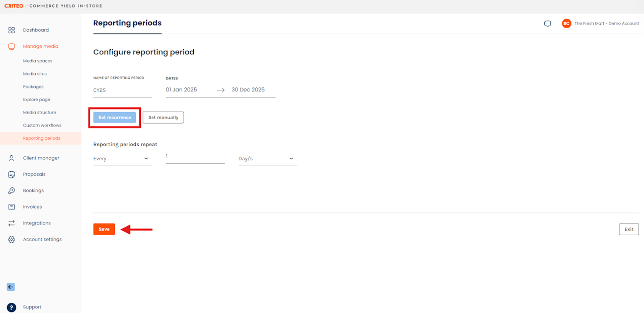Image resolution: width=644 pixels, height=313 pixels.
Task: Click the reporting period name field
Action: (x=122, y=91)
